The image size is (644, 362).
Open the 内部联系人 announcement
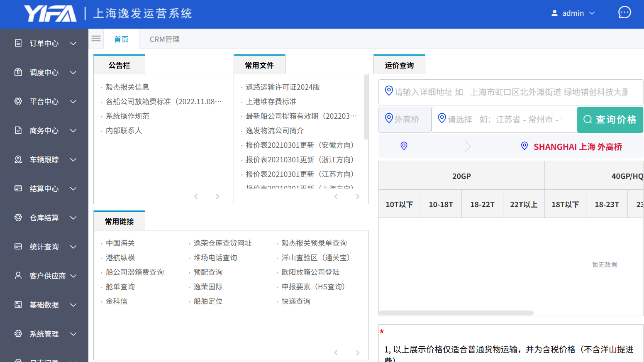(x=124, y=130)
